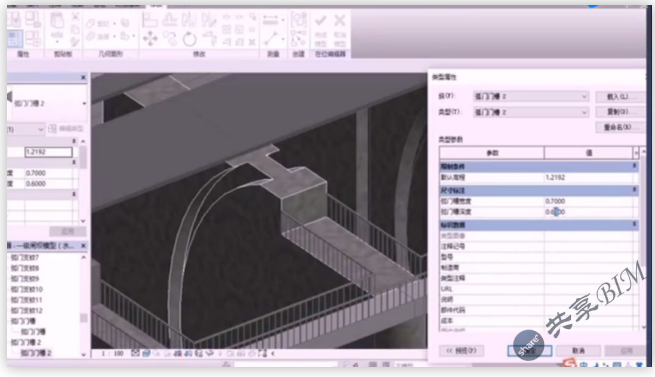The height and width of the screenshot is (377, 655).
Task: Click the Properties icon in the ribbon
Action: pos(15,38)
